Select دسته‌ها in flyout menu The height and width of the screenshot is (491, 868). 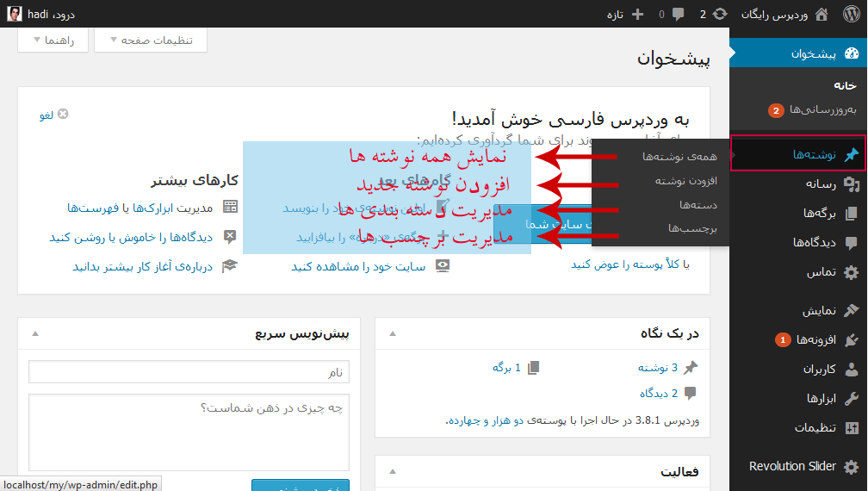[x=698, y=205]
